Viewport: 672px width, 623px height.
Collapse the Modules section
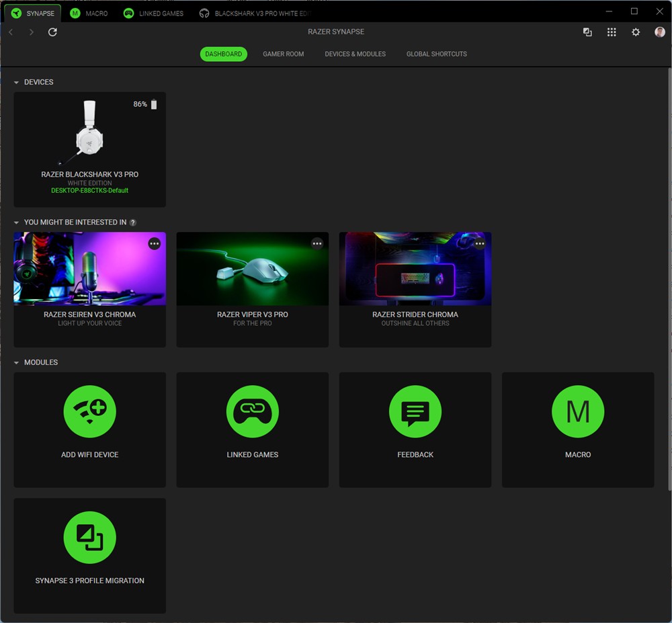16,363
